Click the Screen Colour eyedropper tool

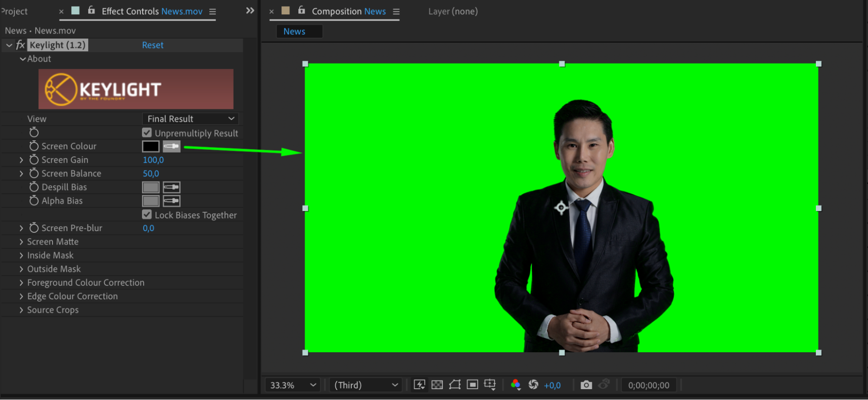pos(172,147)
